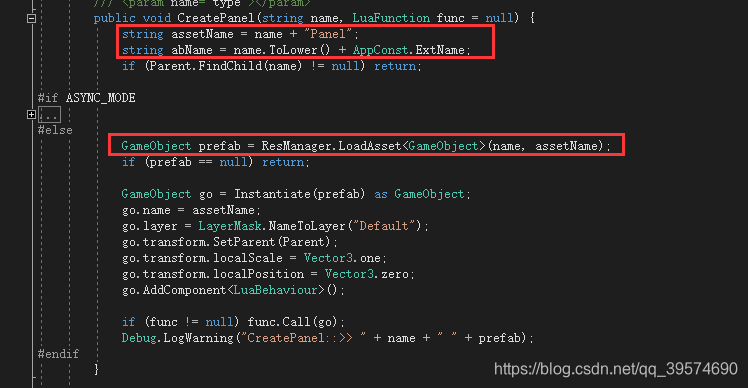748x388 pixels.
Task: Click ExtName in abName line
Action: pyautogui.click(x=439, y=50)
